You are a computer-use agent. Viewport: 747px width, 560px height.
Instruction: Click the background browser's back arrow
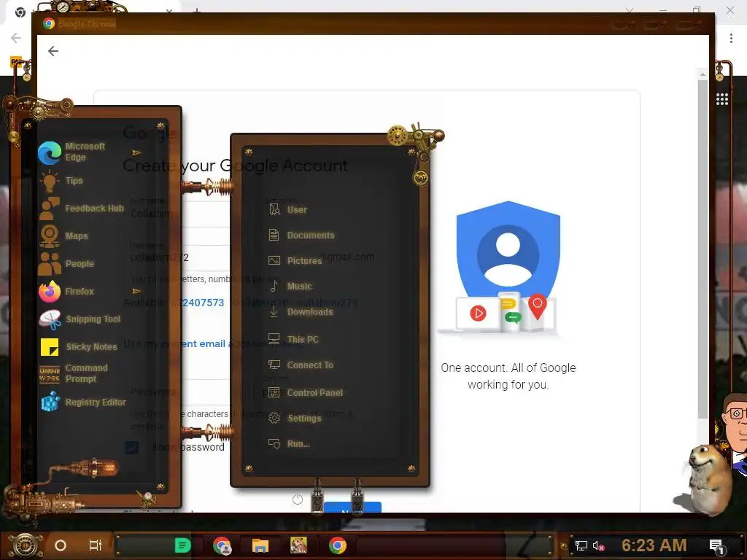pos(16,38)
